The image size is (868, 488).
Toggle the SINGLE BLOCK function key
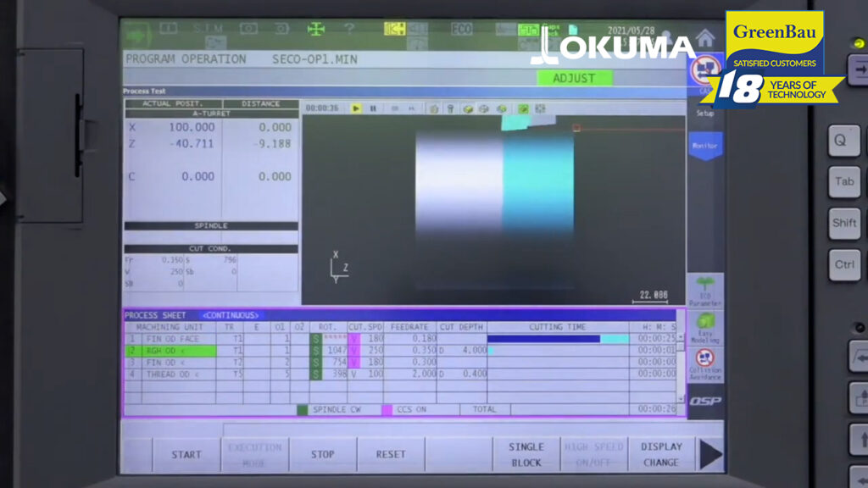point(526,455)
